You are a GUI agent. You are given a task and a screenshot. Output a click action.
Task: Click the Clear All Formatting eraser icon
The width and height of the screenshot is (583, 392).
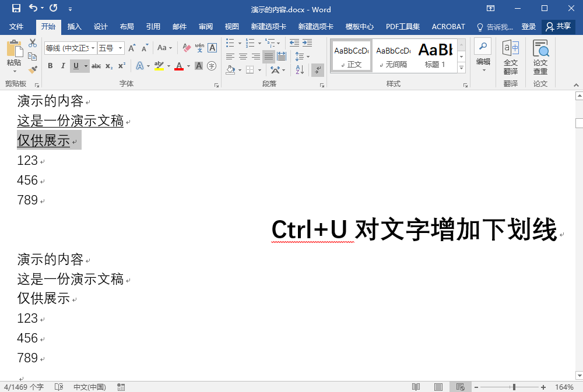click(187, 48)
